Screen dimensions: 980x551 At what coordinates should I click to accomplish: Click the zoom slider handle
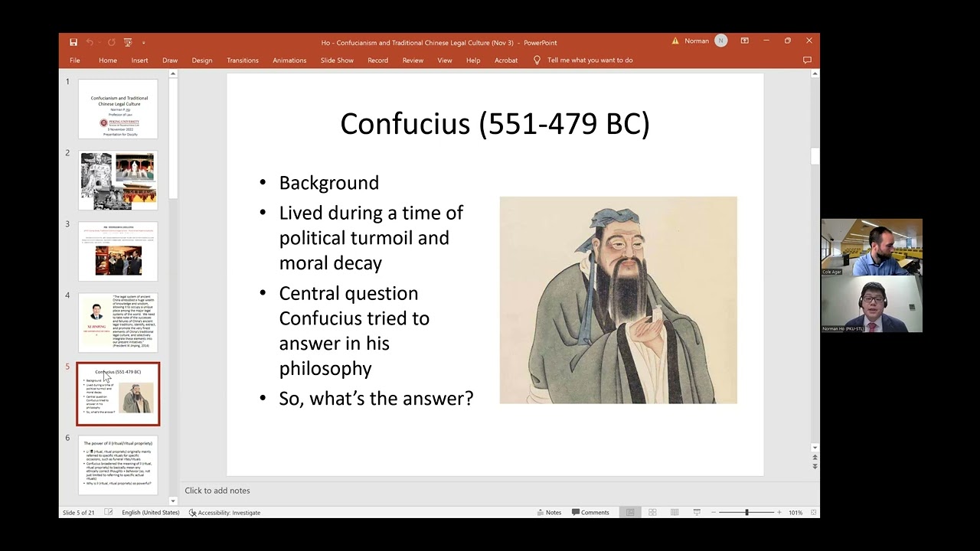coord(746,513)
